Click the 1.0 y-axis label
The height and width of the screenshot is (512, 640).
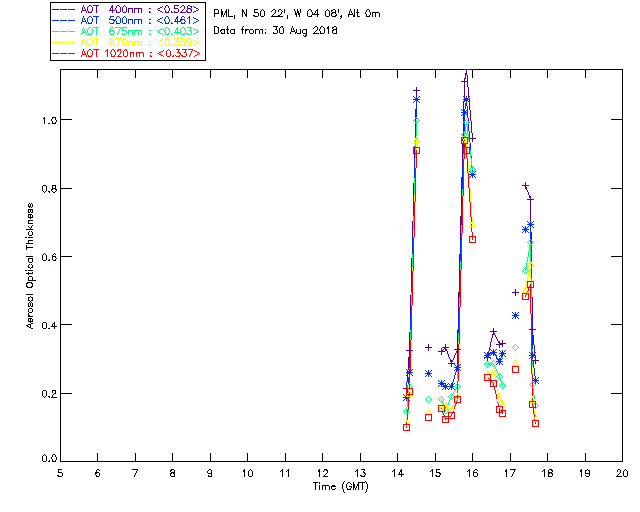pyautogui.click(x=48, y=120)
